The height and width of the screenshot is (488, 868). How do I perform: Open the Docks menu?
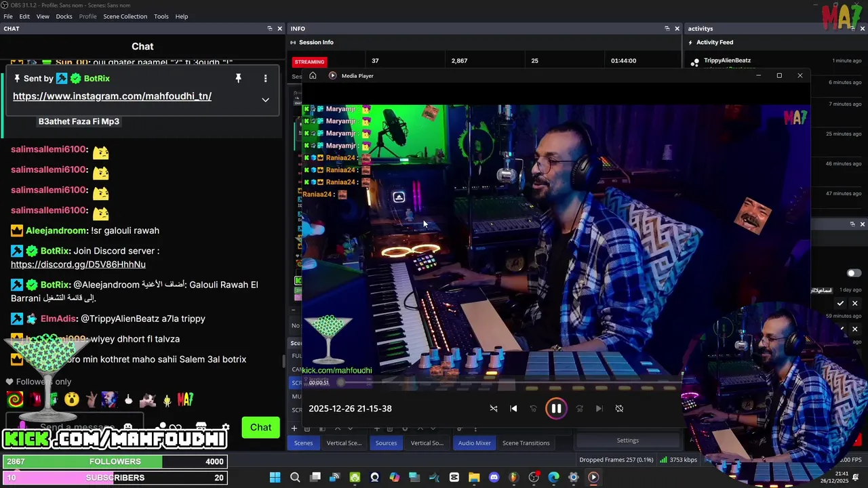[x=64, y=16]
